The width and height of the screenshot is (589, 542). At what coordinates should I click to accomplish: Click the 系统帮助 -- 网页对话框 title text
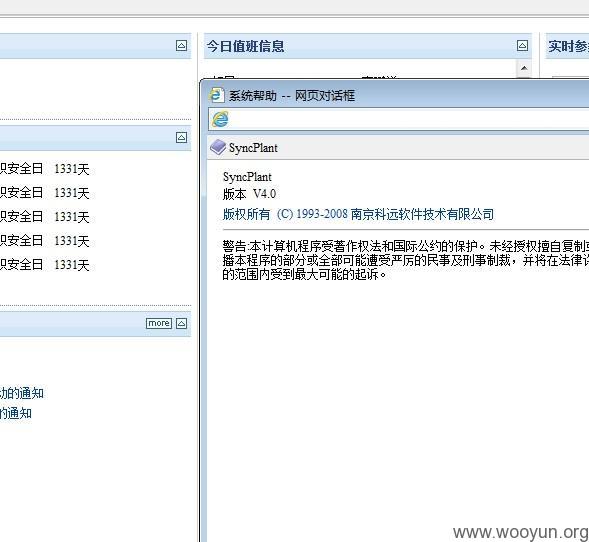point(292,96)
